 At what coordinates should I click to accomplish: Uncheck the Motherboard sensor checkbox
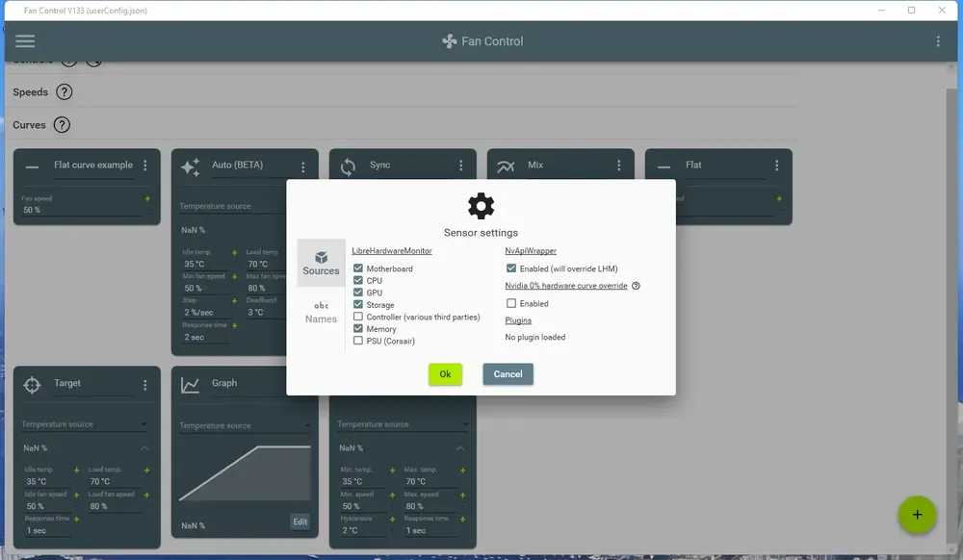pyautogui.click(x=358, y=268)
